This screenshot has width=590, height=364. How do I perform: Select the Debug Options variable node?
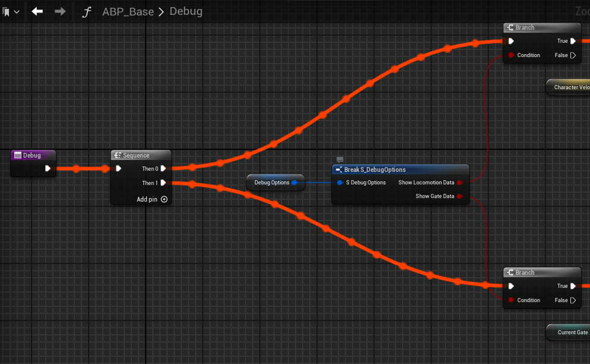point(275,183)
